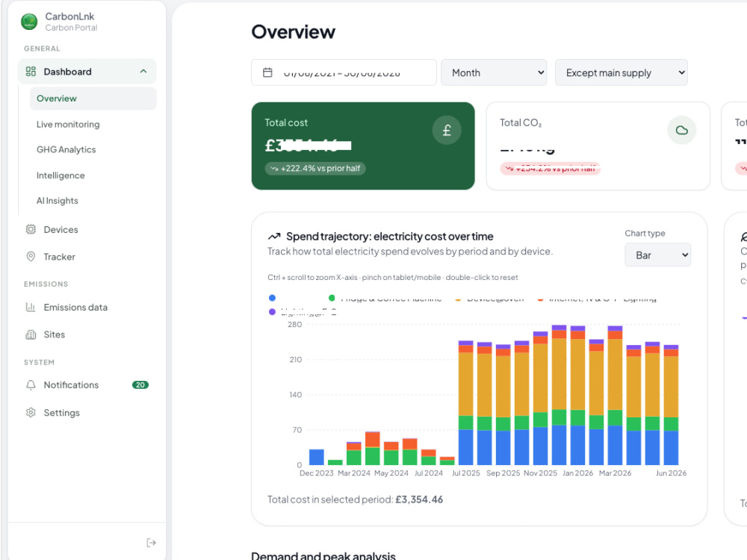Click the Total cost green card
The image size is (747, 560).
coord(363,146)
